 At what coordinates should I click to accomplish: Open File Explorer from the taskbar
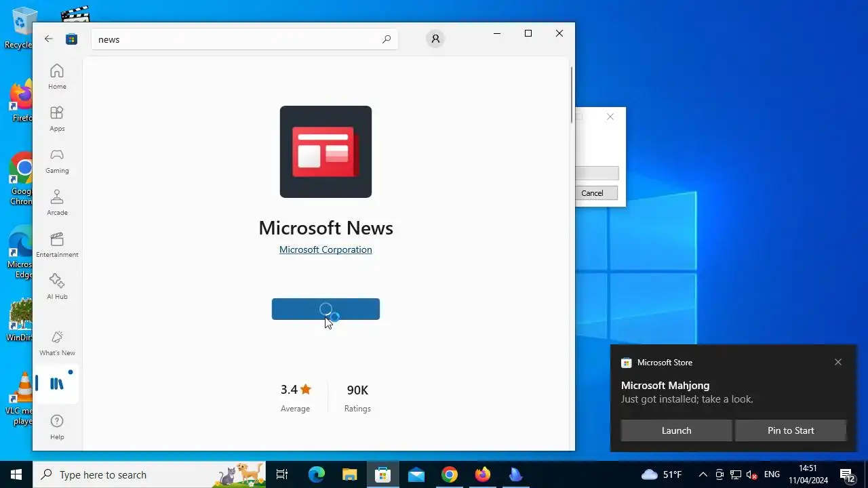(349, 474)
